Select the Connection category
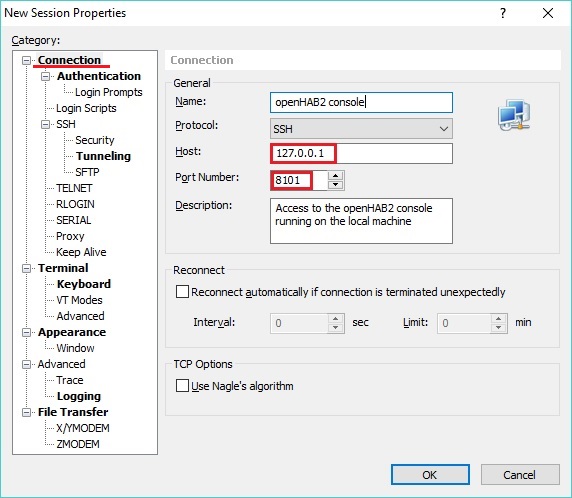The width and height of the screenshot is (572, 498). [x=69, y=60]
